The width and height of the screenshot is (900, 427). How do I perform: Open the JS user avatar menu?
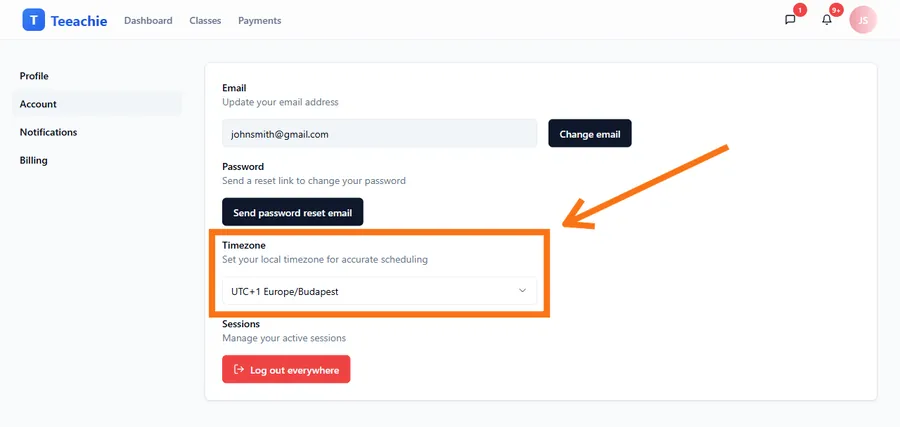click(863, 20)
